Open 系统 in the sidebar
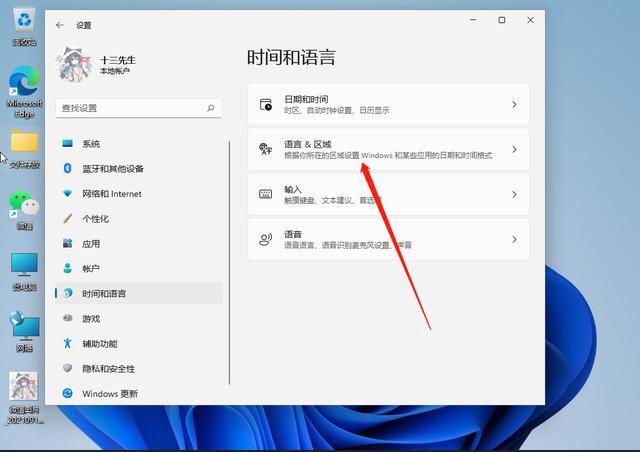 (x=139, y=144)
